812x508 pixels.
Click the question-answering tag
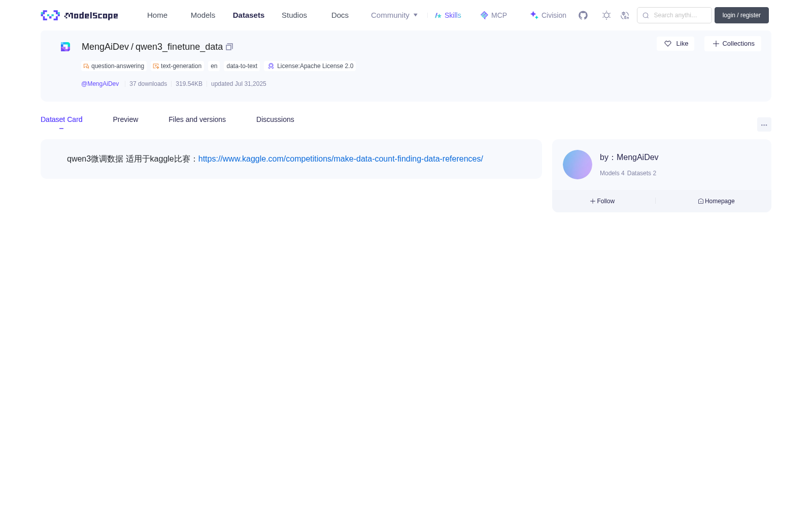(x=114, y=66)
